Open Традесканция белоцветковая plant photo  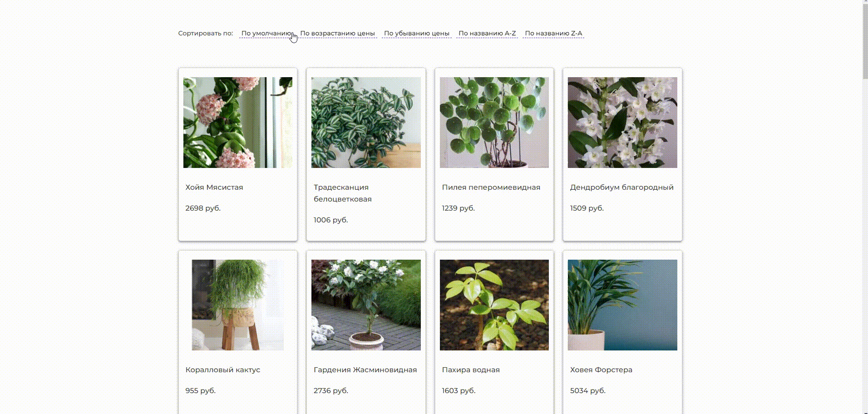pos(366,123)
